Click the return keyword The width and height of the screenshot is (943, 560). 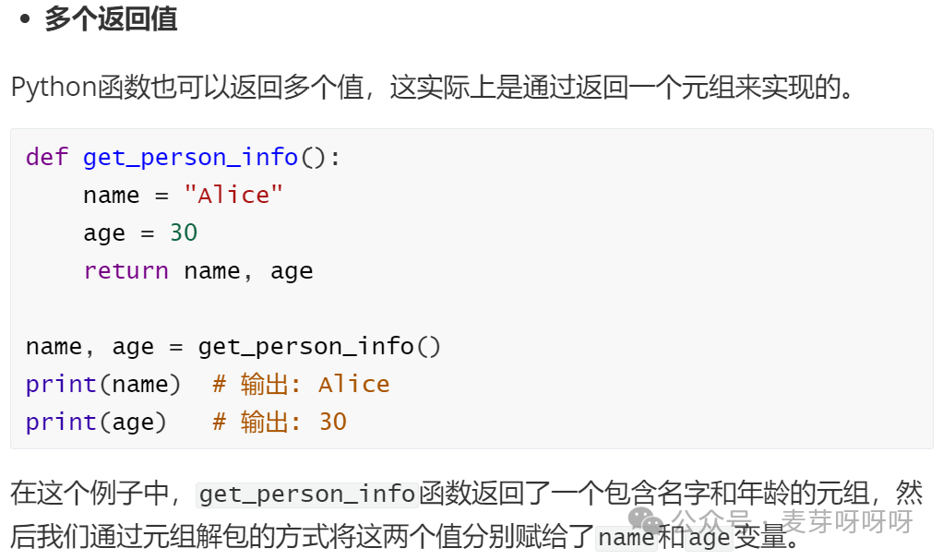(x=125, y=270)
